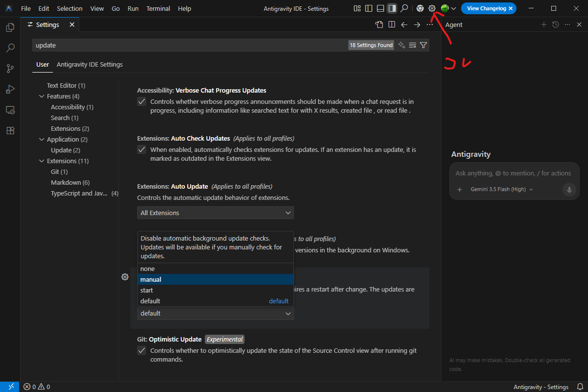
Task: Open the Terminal menu
Action: point(158,8)
